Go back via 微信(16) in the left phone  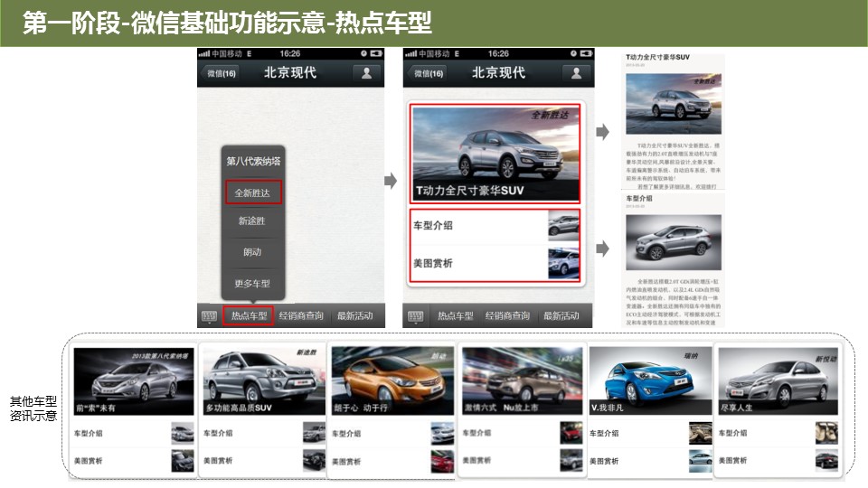221,73
